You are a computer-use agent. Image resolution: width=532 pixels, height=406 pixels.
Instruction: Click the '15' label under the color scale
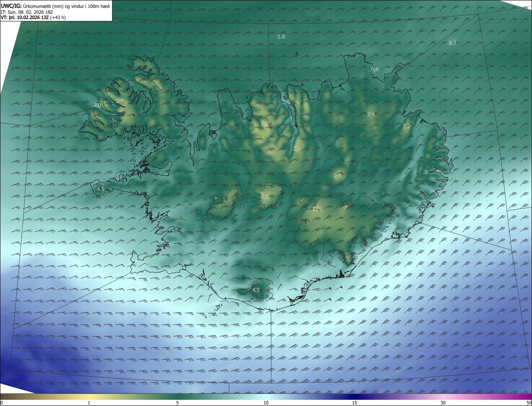tap(355, 403)
